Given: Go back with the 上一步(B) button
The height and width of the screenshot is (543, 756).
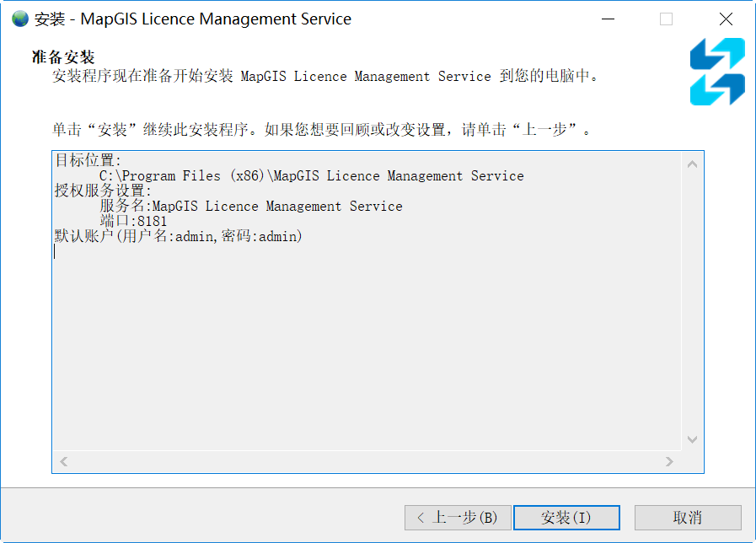Looking at the screenshot, I should tap(458, 518).
